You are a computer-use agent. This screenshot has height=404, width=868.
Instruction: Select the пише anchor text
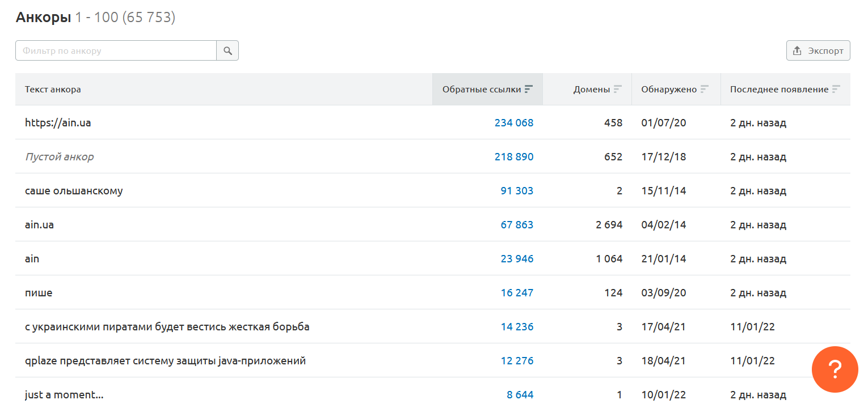click(x=39, y=292)
